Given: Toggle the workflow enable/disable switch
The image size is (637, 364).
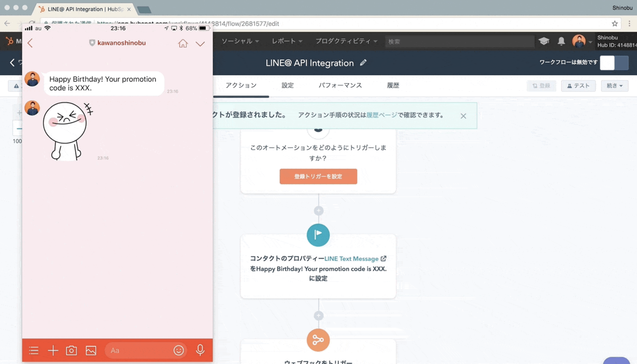Looking at the screenshot, I should coord(615,62).
